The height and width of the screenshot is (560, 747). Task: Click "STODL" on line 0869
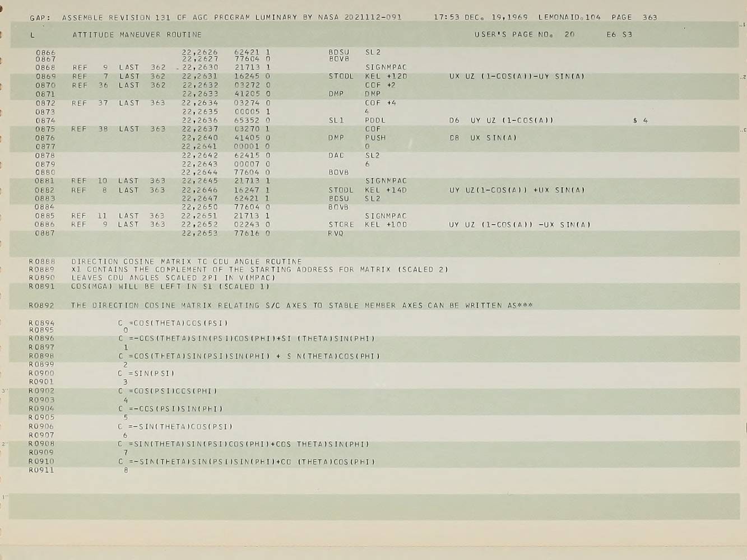341,76
